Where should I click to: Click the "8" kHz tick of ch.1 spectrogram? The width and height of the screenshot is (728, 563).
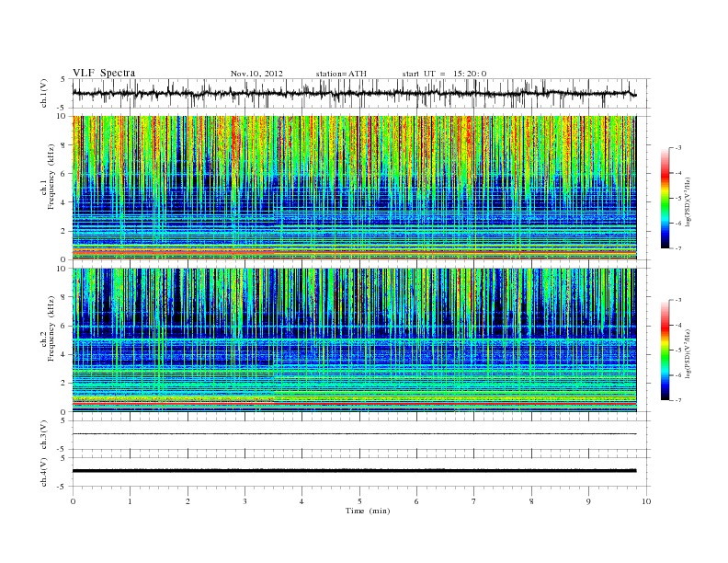[x=63, y=145]
